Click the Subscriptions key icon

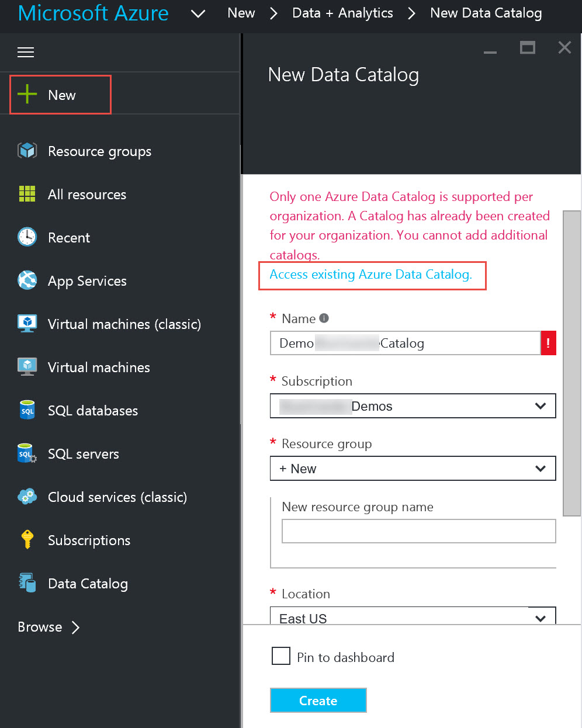pyautogui.click(x=27, y=540)
